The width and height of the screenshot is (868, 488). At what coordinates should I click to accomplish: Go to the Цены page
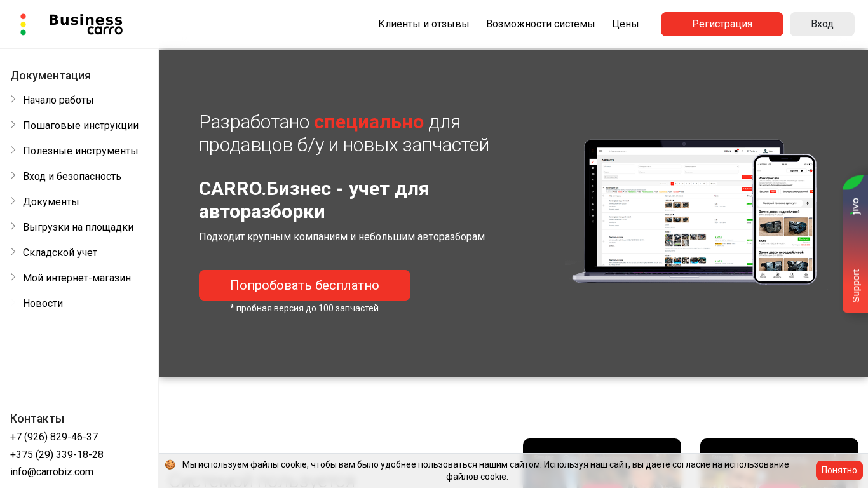[625, 24]
